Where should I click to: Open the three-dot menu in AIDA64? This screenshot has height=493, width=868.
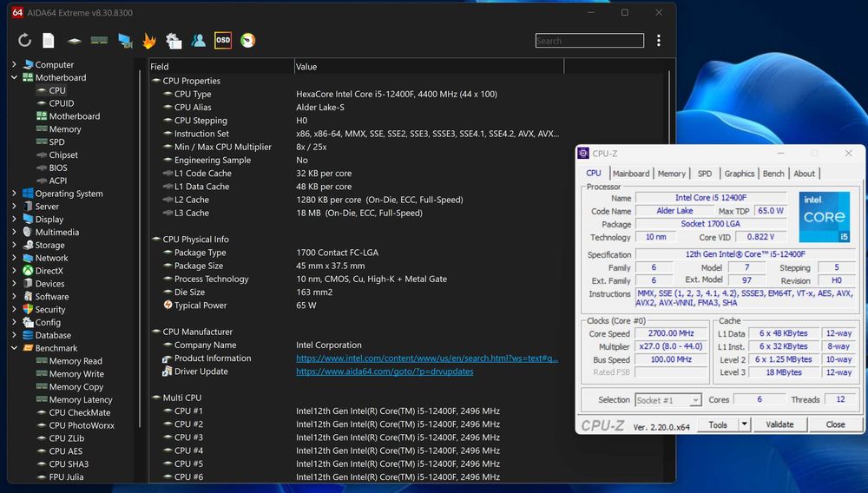coord(659,41)
